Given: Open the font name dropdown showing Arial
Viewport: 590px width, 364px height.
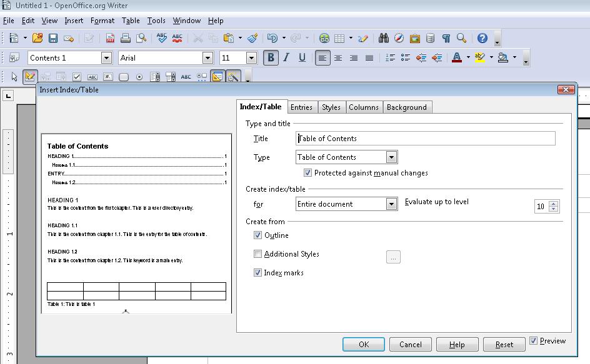Looking at the screenshot, I should click(207, 57).
